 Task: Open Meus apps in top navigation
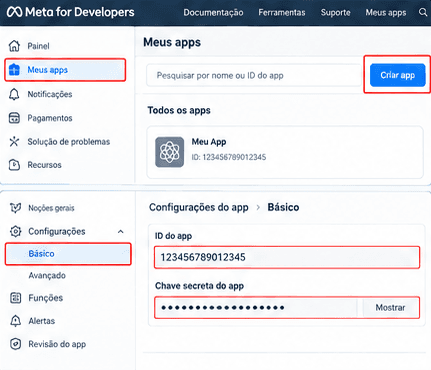[x=386, y=13]
